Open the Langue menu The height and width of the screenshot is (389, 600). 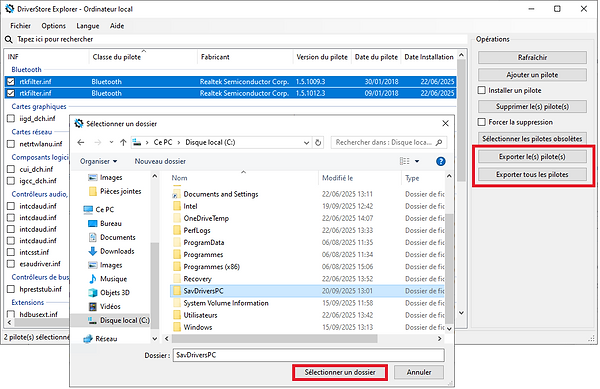(88, 26)
